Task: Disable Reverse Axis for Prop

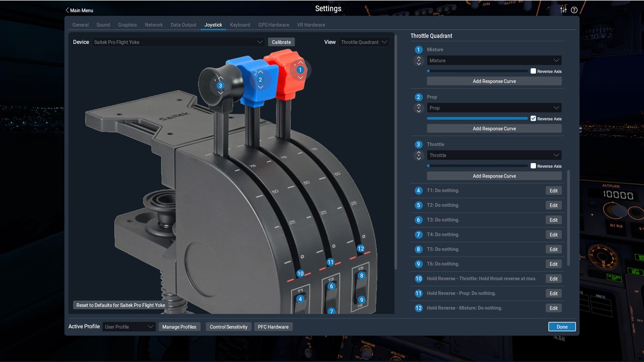Action: (533, 119)
